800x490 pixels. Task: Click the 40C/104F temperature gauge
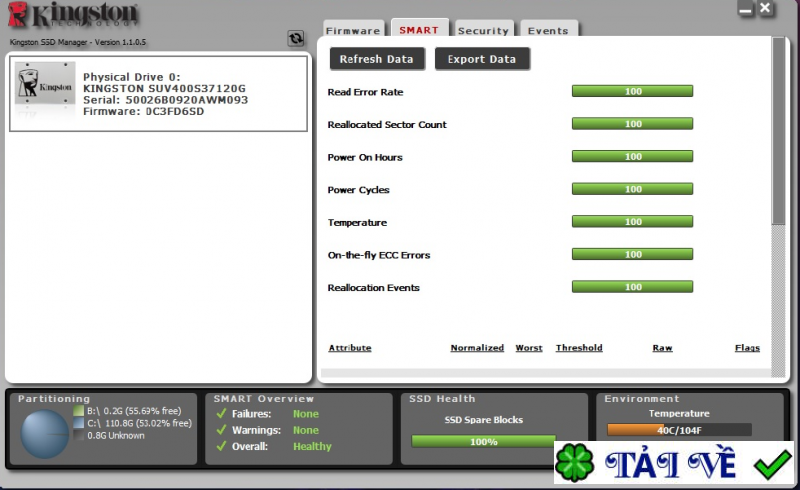pyautogui.click(x=679, y=430)
